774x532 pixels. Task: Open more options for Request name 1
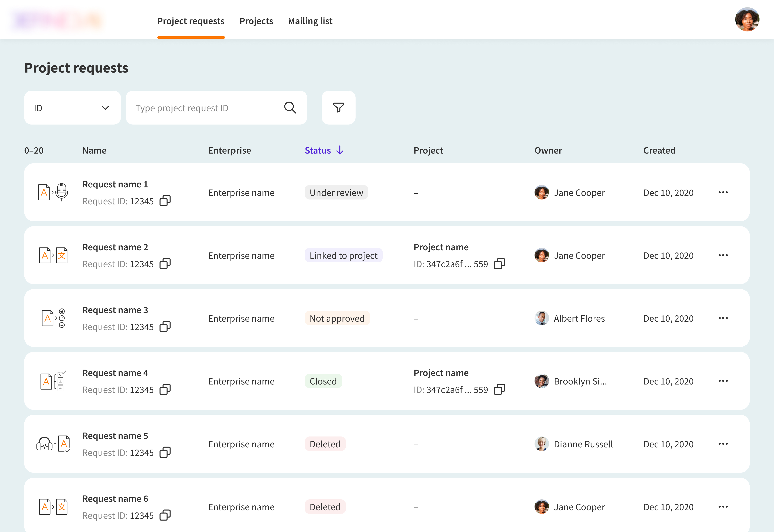(x=723, y=192)
